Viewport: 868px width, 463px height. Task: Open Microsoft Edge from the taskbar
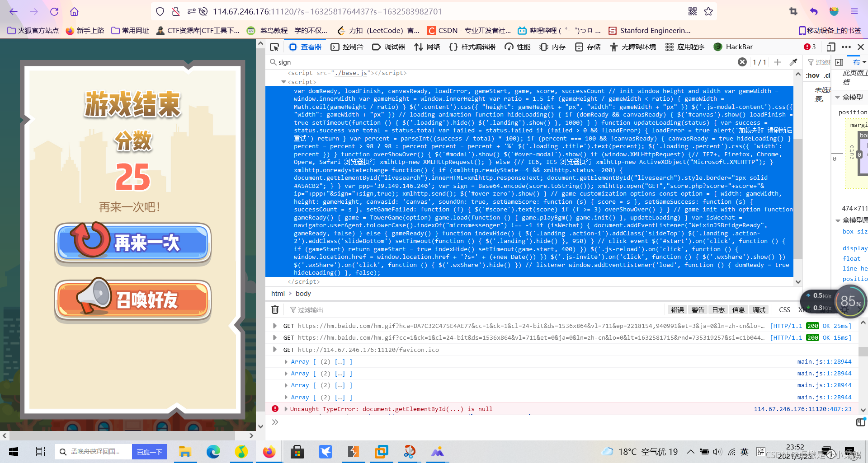[213, 452]
